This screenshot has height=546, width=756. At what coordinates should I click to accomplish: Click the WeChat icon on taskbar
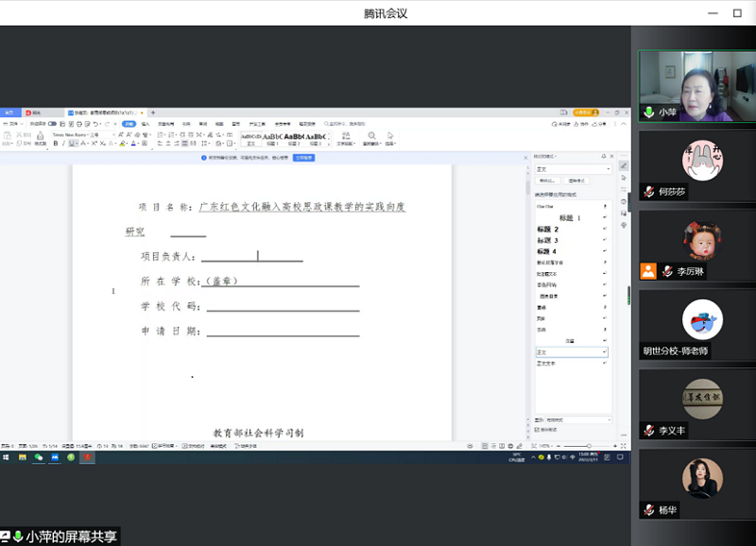39,457
